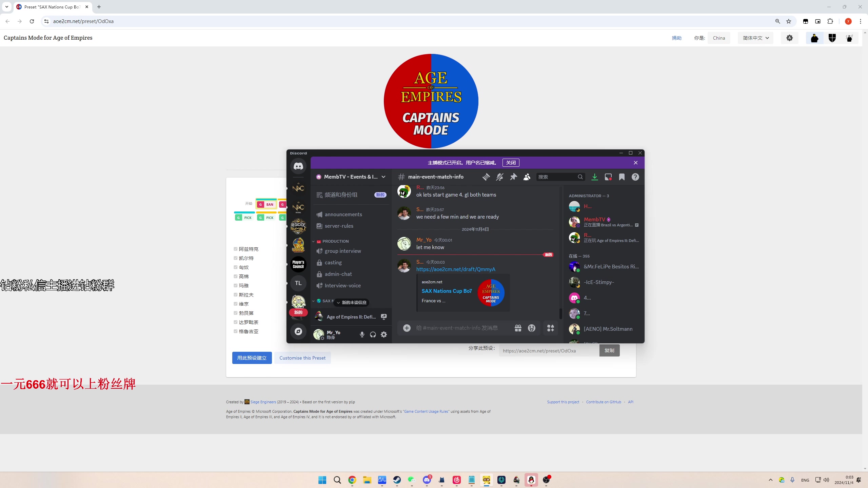Reload the aoe2cm page
Image resolution: width=868 pixels, height=488 pixels.
[x=32, y=21]
